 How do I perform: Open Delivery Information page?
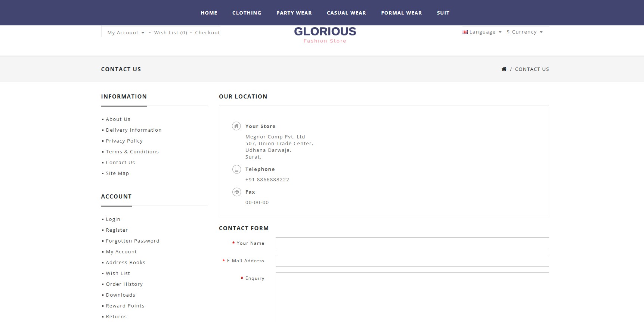[x=134, y=130]
